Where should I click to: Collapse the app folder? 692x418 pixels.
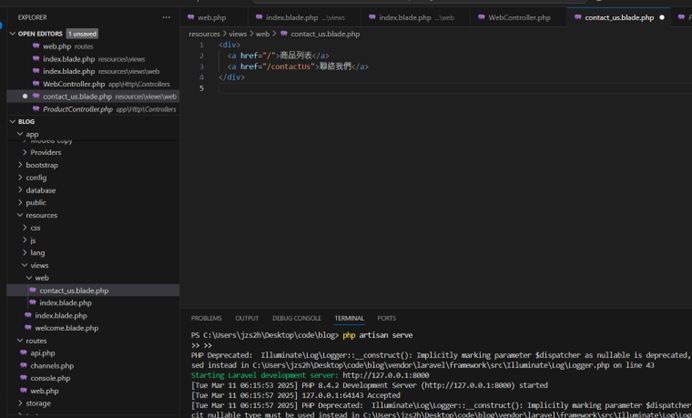[x=20, y=134]
